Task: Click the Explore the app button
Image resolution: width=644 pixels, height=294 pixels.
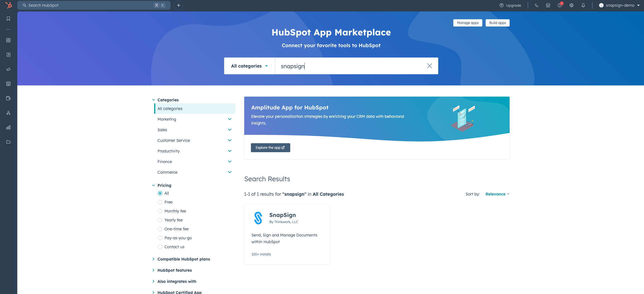Action: (x=270, y=148)
